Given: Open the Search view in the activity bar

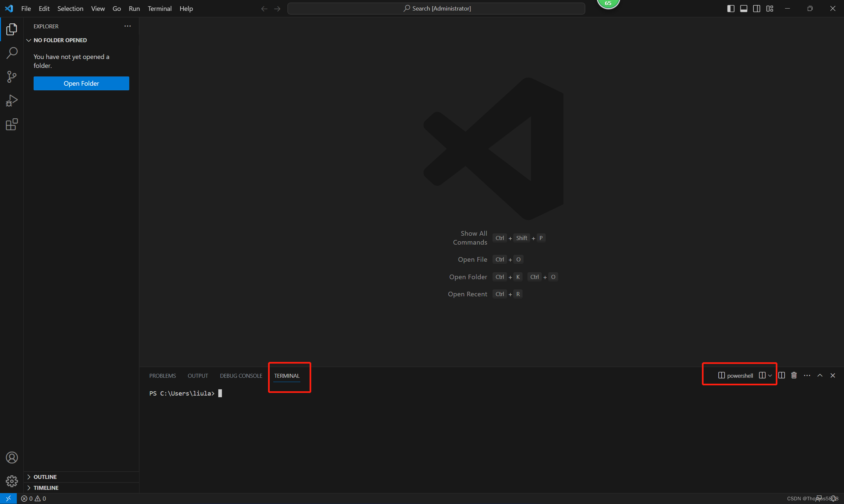Looking at the screenshot, I should click(x=12, y=53).
